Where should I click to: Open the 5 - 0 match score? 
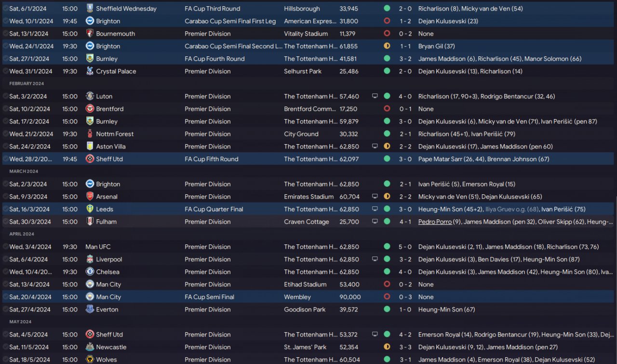point(405,247)
